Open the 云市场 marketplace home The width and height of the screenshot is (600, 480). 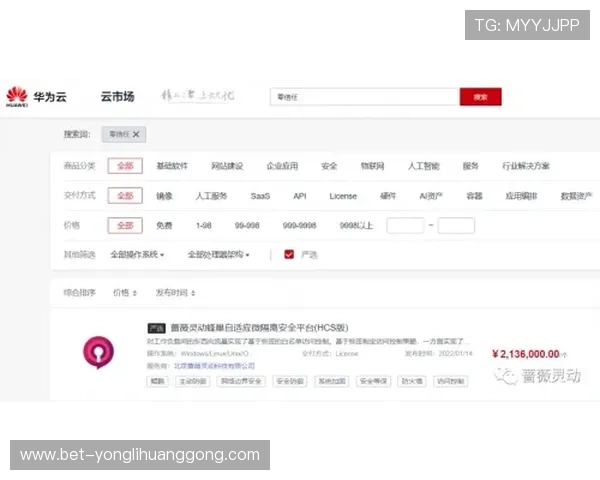tap(117, 96)
